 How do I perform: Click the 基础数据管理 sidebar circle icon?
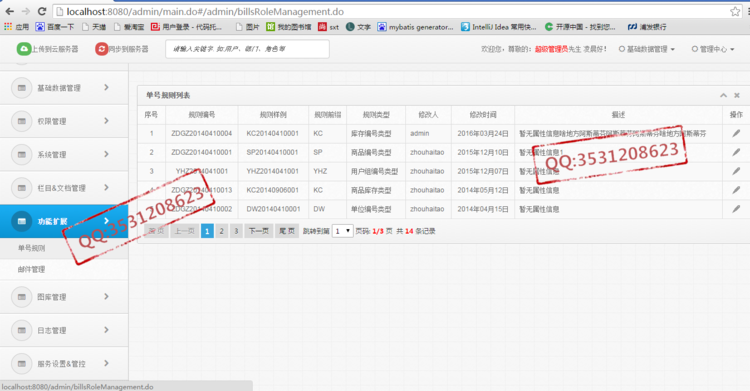(22, 88)
